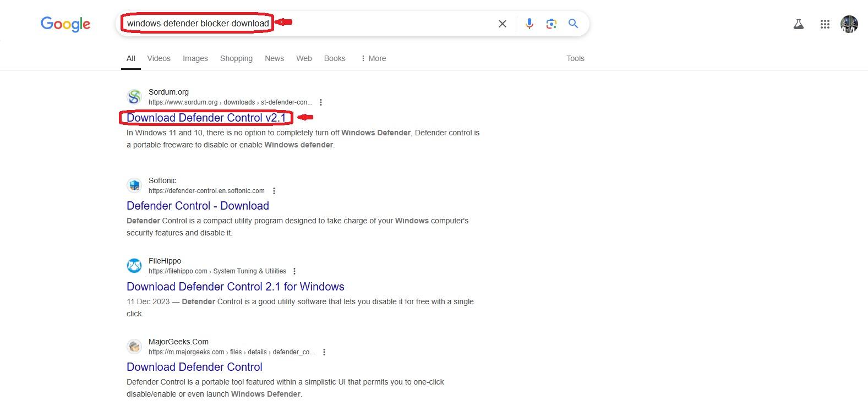Screen dimensions: 868x417
Task: Click inside the search query field
Action: point(308,24)
